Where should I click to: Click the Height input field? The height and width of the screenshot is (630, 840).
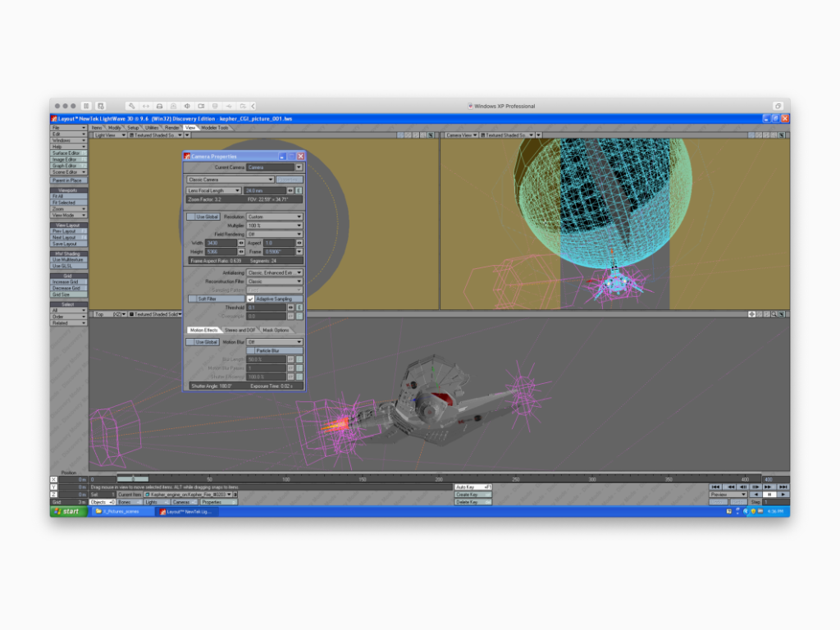(x=221, y=252)
